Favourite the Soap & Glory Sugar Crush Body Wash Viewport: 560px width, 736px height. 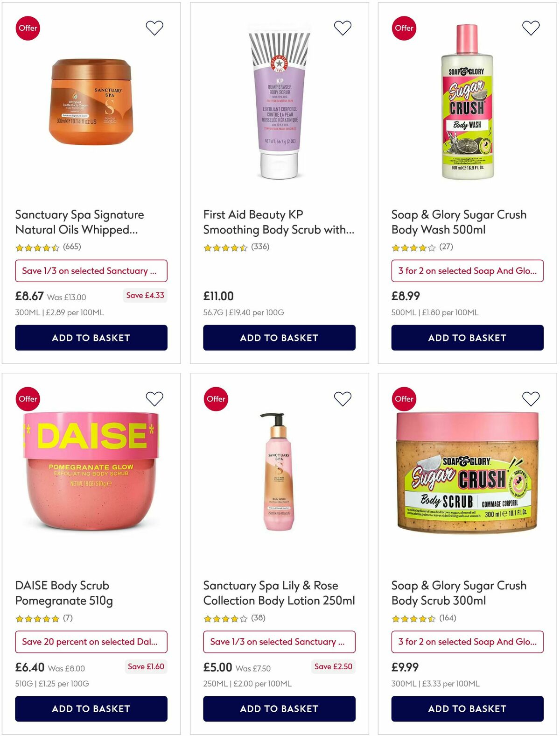coord(532,28)
